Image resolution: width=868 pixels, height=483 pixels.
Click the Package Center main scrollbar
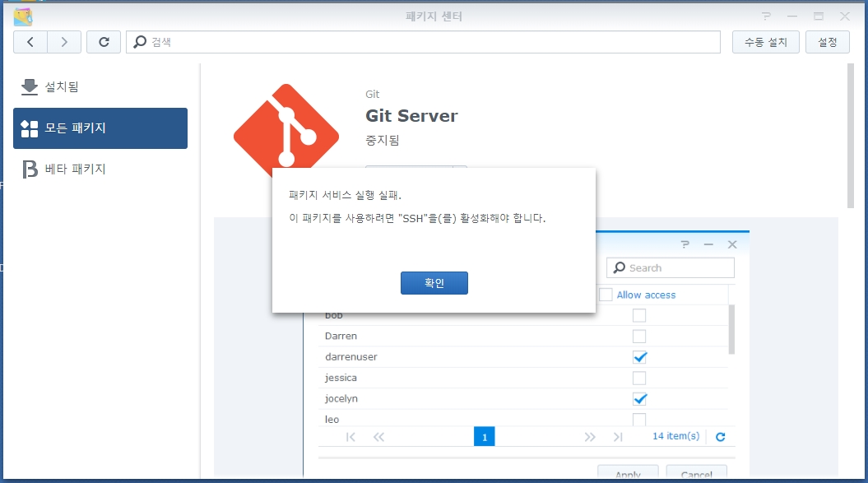click(850, 136)
